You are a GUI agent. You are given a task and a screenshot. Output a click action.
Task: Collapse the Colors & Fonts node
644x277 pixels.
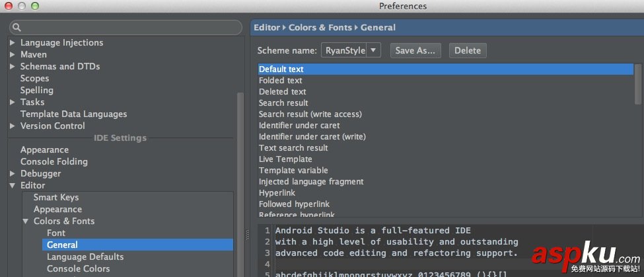pos(26,221)
